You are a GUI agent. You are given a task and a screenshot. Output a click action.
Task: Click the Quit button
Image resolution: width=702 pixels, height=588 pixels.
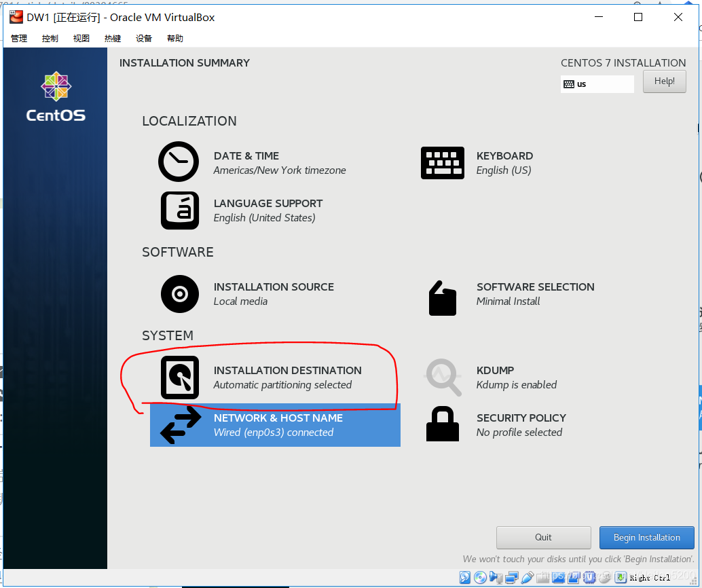tap(544, 537)
